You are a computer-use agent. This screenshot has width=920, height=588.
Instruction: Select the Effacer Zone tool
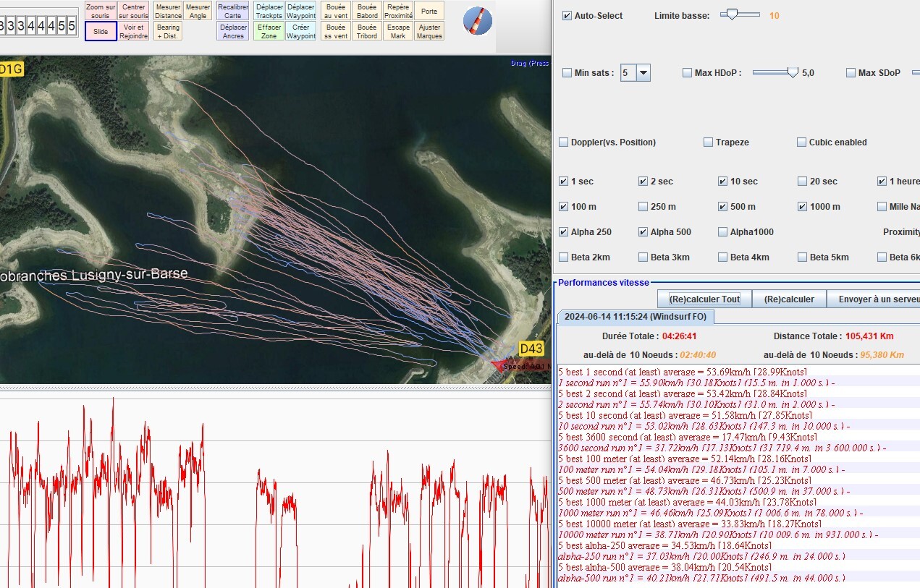[x=269, y=31]
